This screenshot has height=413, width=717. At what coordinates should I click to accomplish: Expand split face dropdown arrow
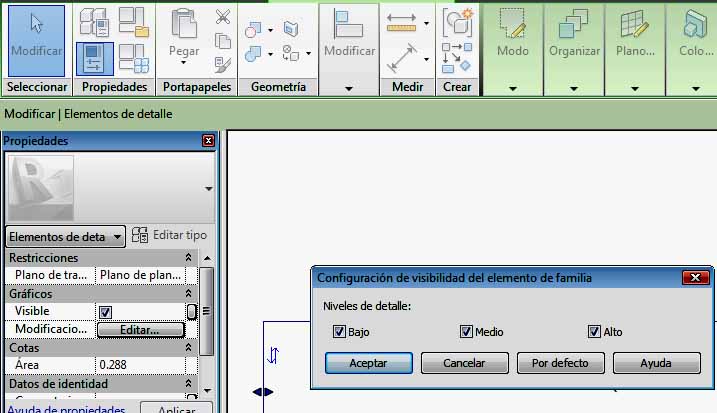[309, 54]
